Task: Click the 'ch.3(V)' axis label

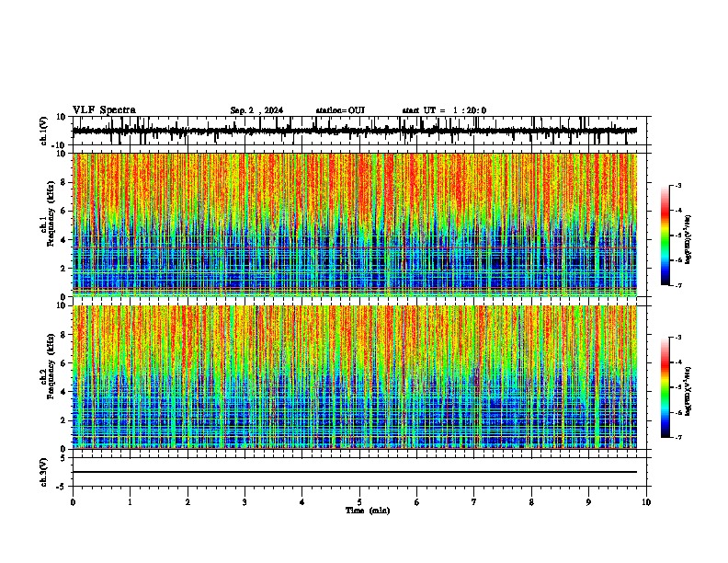Action: click(x=44, y=473)
